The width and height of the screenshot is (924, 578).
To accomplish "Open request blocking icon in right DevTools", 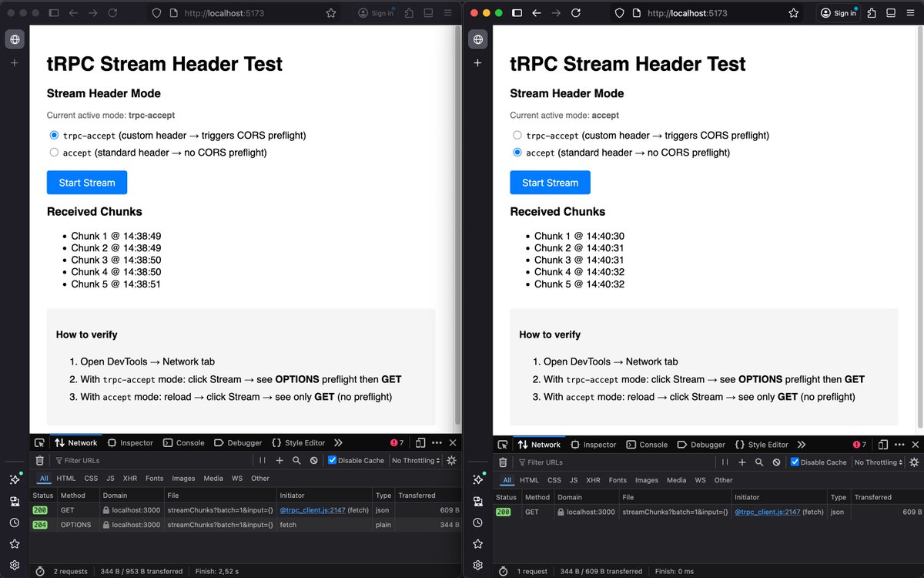I will (776, 462).
